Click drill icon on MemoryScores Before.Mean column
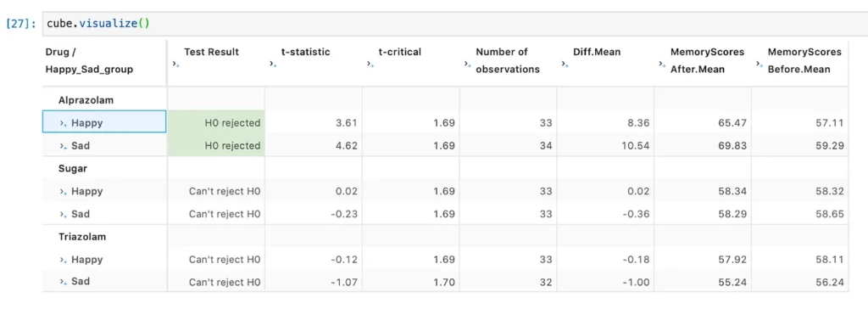This screenshot has height=309, width=868. pyautogui.click(x=759, y=64)
